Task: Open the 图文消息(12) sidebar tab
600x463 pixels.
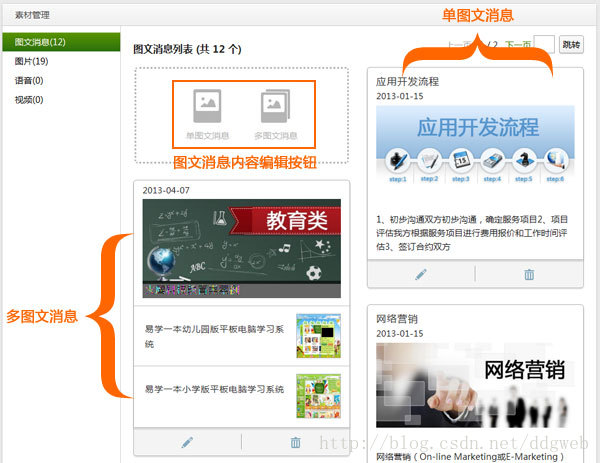Action: [61, 42]
